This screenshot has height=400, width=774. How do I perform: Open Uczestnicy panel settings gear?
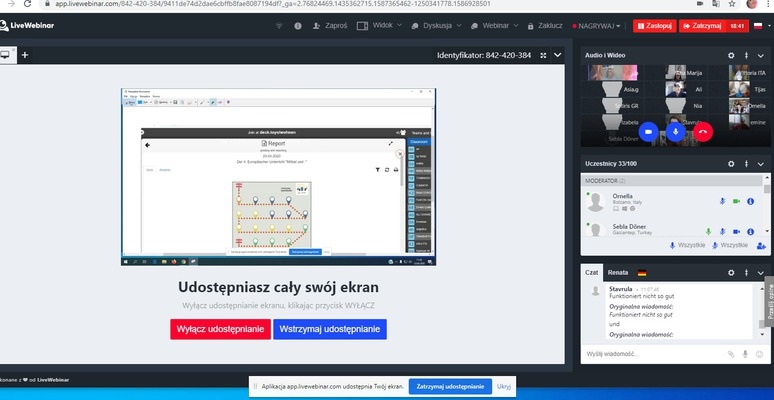[731, 162]
